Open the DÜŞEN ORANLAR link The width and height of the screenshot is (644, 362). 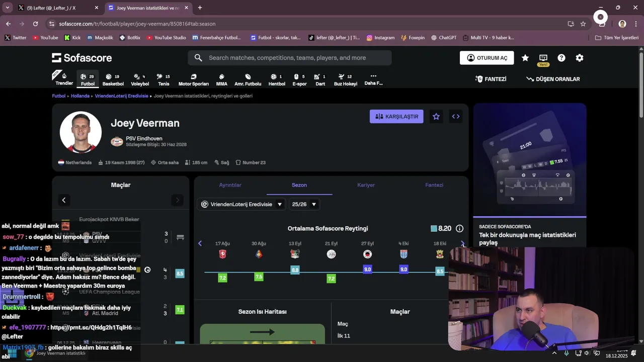click(x=553, y=79)
